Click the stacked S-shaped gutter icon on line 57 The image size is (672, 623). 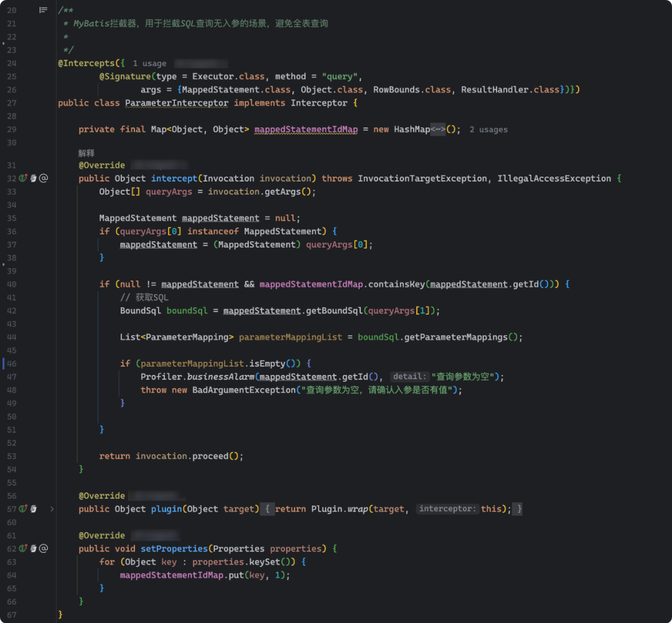pos(34,509)
